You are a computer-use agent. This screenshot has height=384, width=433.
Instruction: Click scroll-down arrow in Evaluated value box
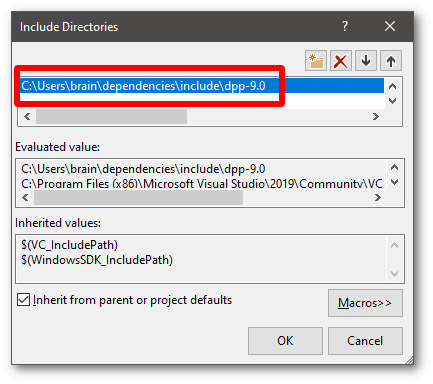[x=395, y=182]
